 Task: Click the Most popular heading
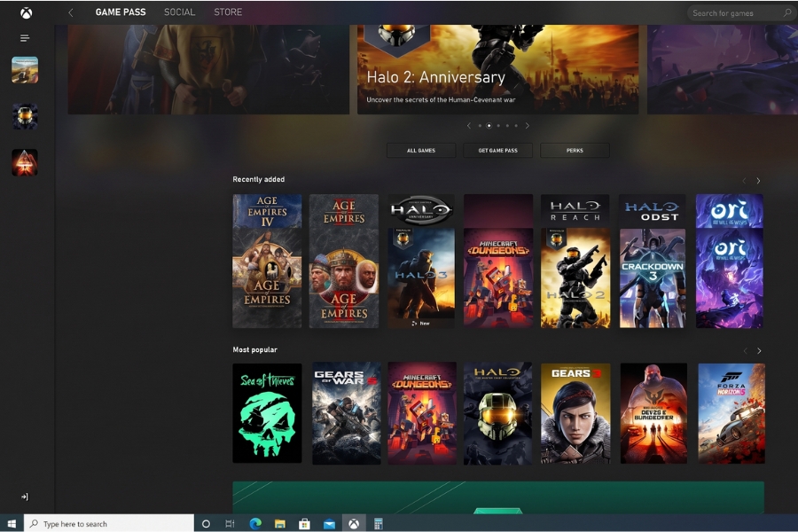tap(255, 349)
